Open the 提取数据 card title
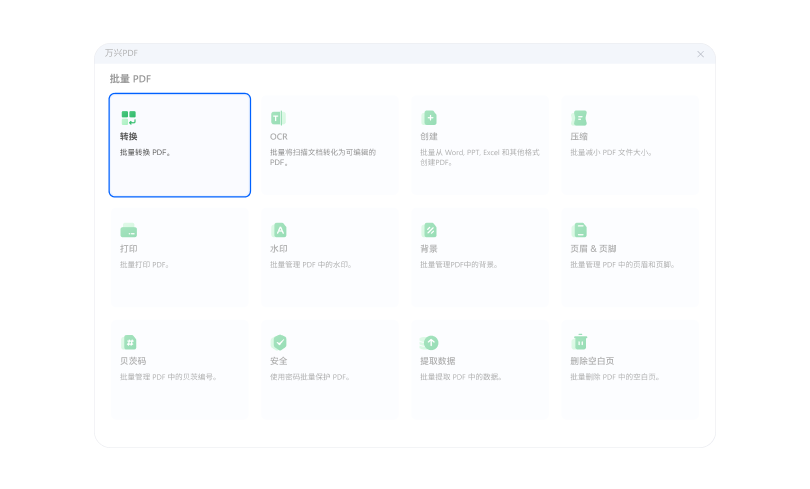The image size is (810, 489). 438,360
